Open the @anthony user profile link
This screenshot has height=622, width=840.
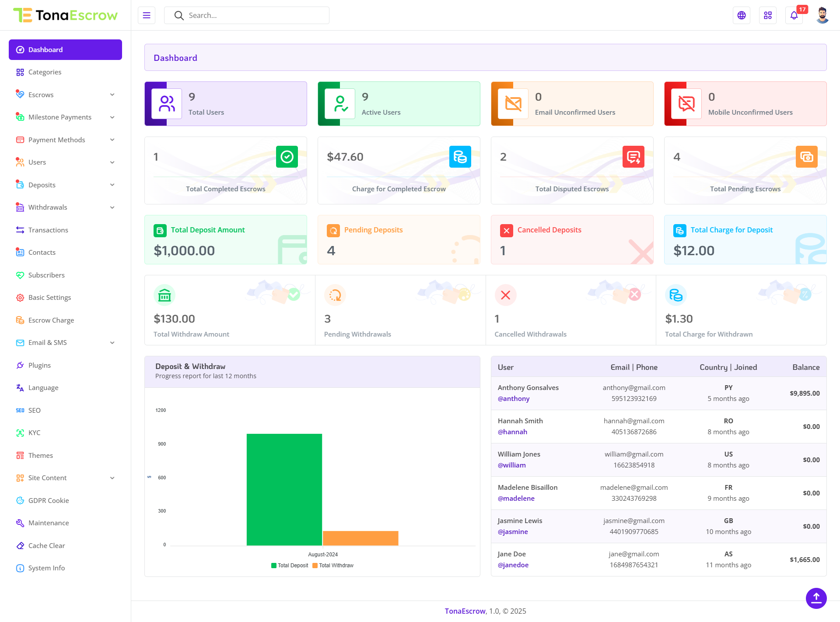coord(514,399)
